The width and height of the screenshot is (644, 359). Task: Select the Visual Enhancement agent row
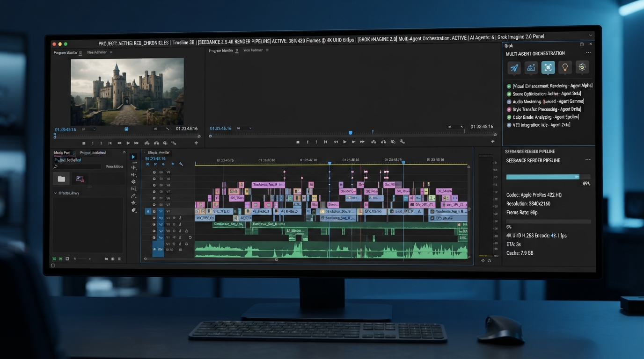pyautogui.click(x=549, y=86)
